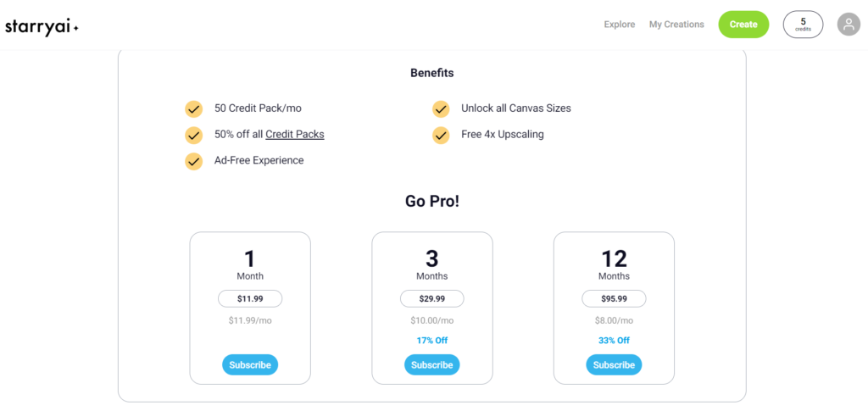This screenshot has height=411, width=868.
Task: Click the 17% Off discount label
Action: coord(431,340)
